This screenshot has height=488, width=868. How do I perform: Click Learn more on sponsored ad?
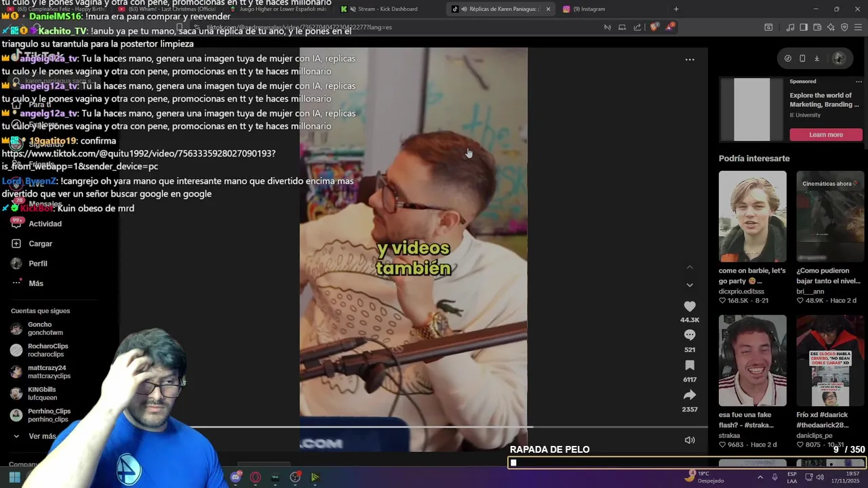point(826,135)
